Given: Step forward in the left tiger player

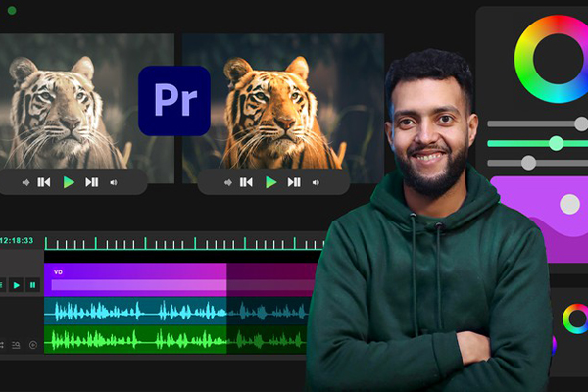Looking at the screenshot, I should point(92,182).
